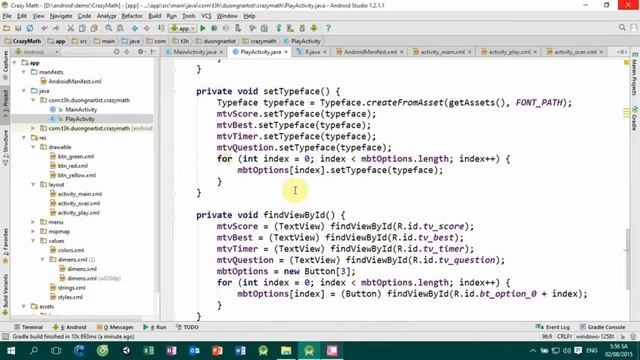This screenshot has width=640, height=360.
Task: Expand the mipmap folder
Action: (x=33, y=231)
